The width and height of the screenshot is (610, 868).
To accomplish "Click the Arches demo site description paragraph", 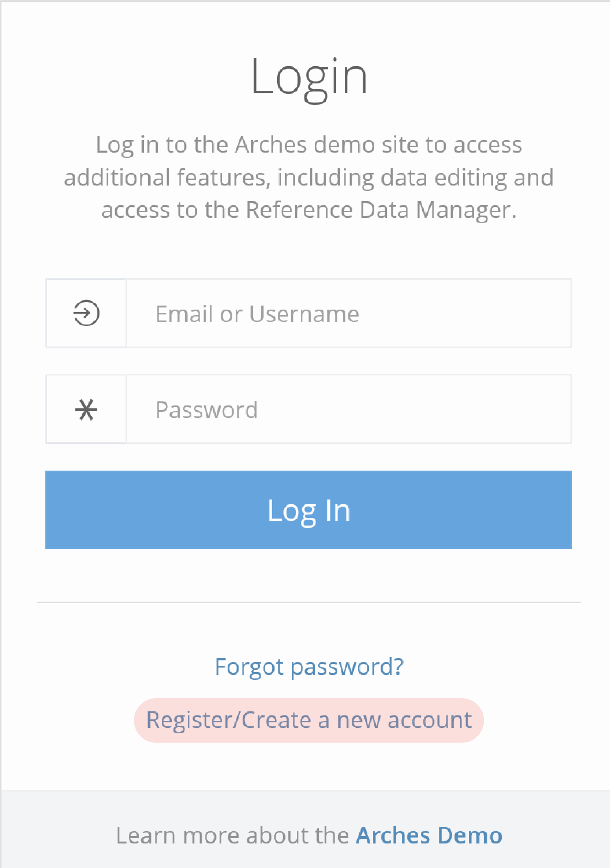I will 309,177.
